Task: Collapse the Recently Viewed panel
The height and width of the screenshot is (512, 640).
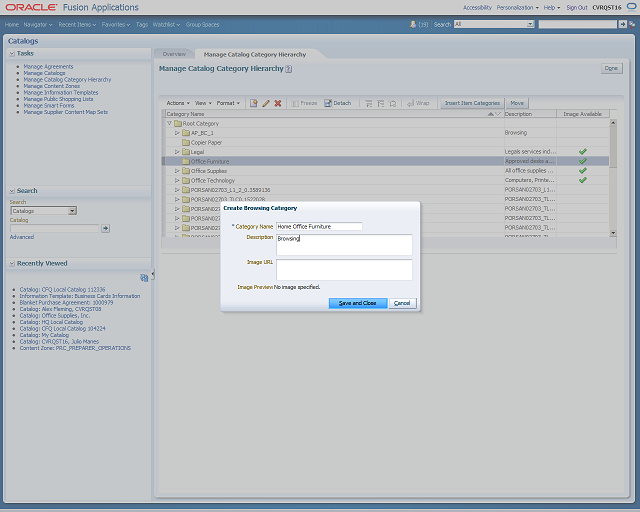Action: point(12,263)
